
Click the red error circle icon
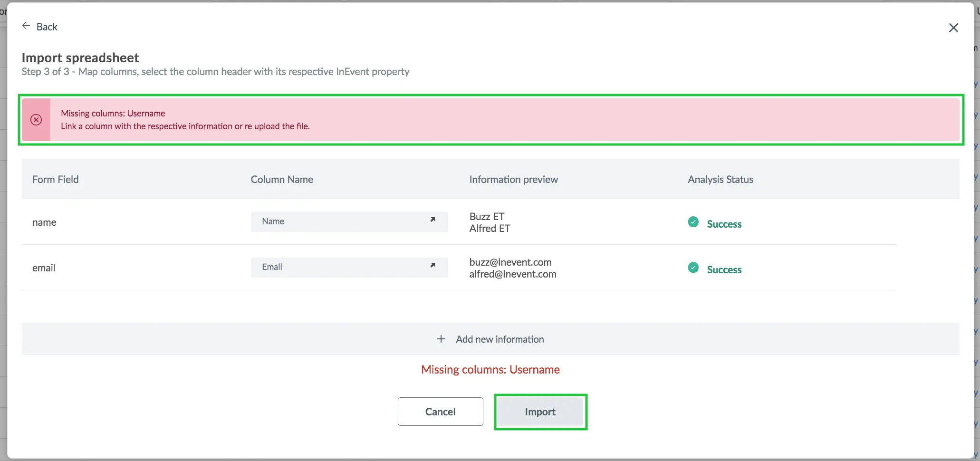coord(36,120)
